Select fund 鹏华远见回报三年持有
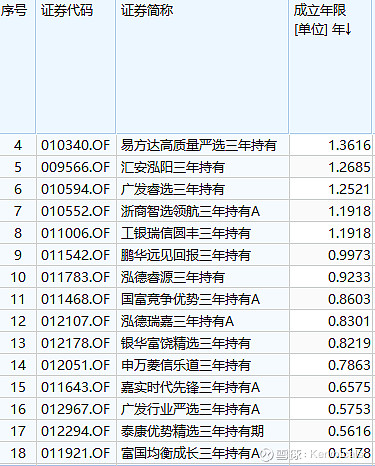This screenshot has width=375, height=466. (185, 255)
